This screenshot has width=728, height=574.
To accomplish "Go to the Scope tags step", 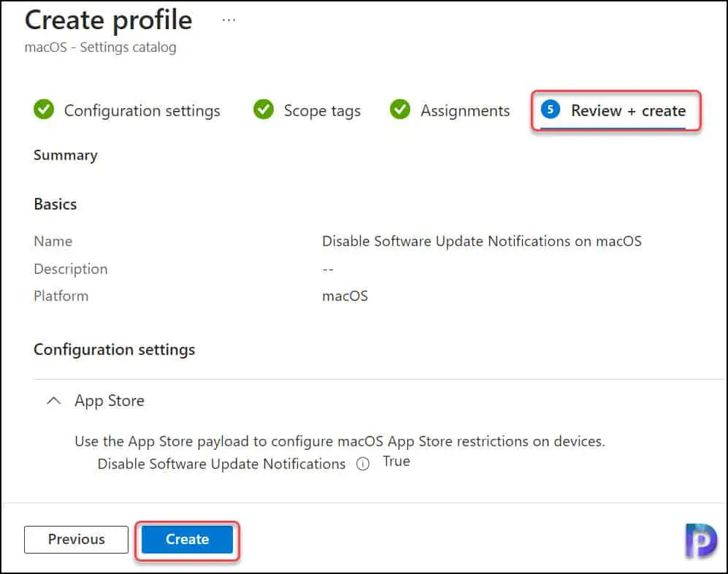I will tap(307, 110).
